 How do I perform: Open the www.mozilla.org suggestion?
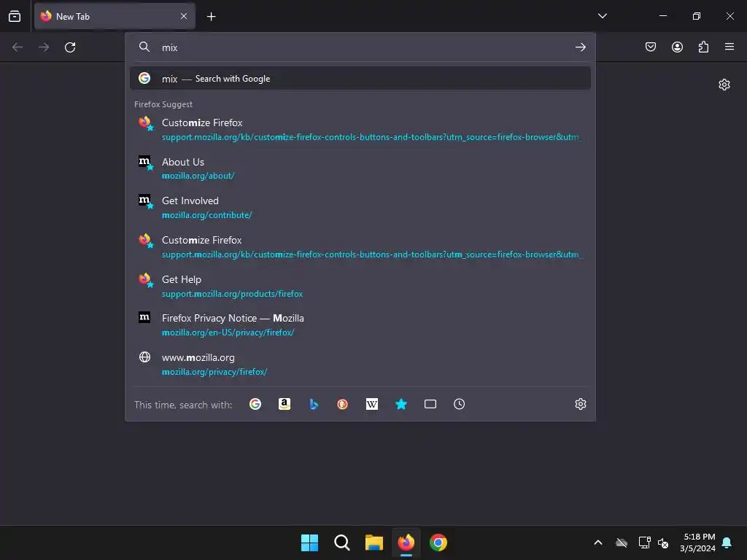coord(360,365)
